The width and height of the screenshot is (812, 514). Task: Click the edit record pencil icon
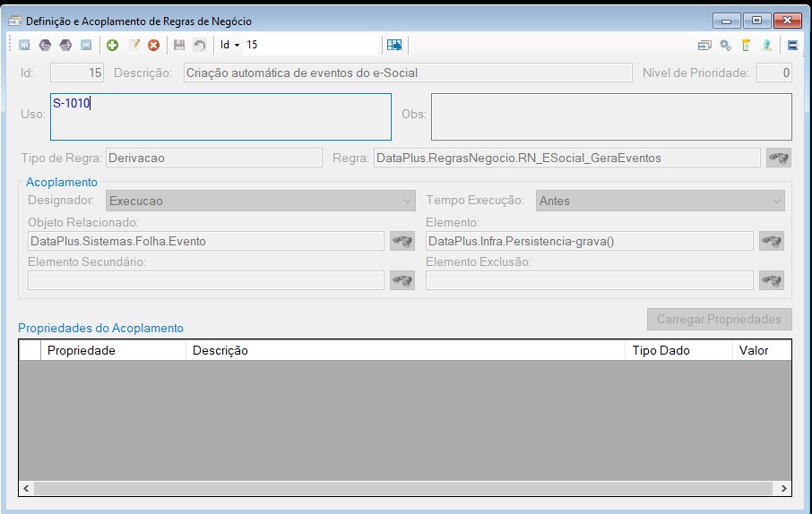(134, 45)
